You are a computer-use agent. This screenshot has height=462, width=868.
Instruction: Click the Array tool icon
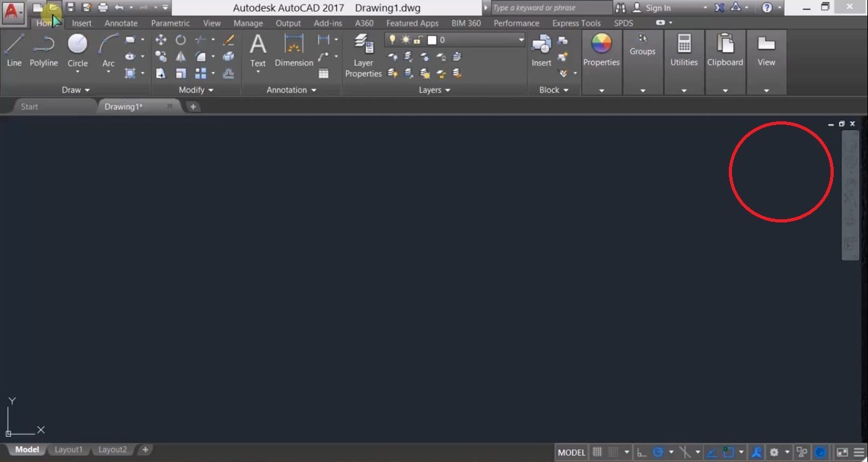[x=200, y=74]
